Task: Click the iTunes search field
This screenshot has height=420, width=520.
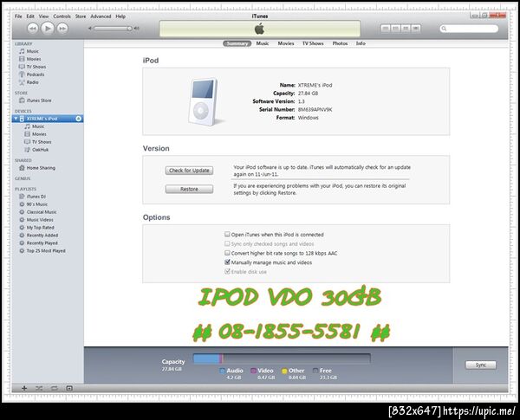Action: click(469, 29)
